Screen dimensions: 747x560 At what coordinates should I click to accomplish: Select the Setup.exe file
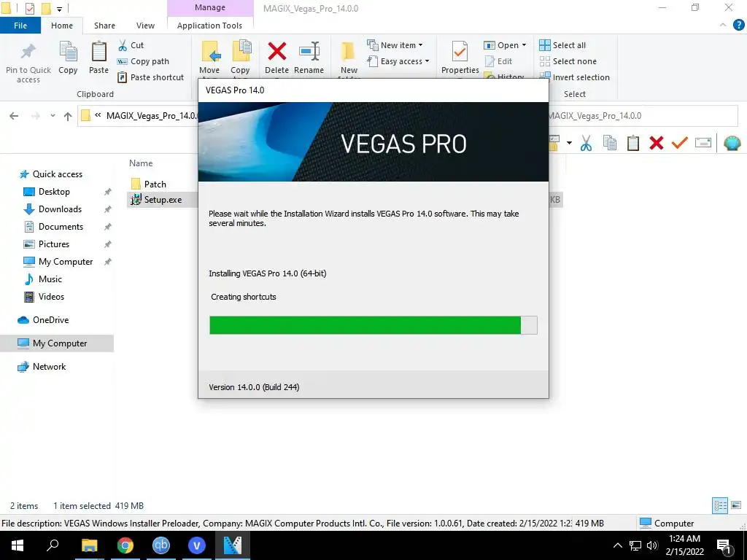pos(157,200)
